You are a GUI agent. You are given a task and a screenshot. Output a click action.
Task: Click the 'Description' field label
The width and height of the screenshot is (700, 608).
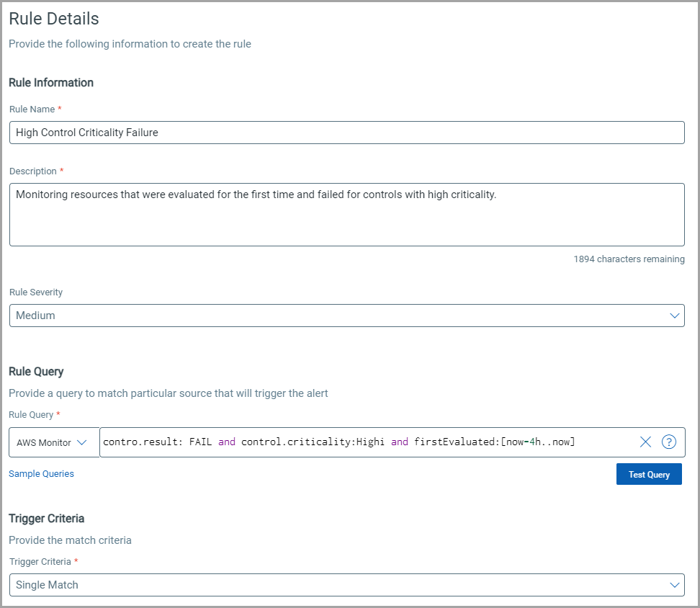point(33,171)
